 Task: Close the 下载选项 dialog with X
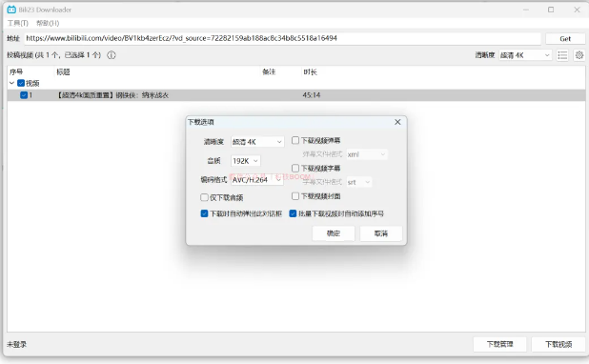coord(397,122)
